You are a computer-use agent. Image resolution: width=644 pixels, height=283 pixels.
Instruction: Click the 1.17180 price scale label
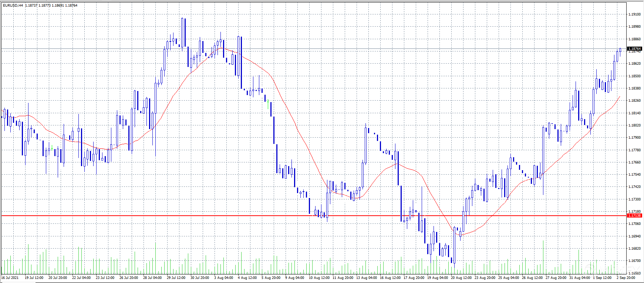[634, 212]
